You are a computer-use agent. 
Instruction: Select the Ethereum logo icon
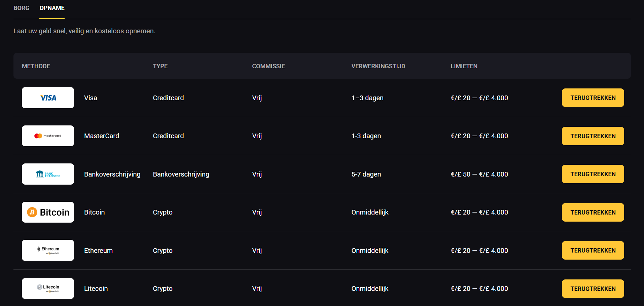pyautogui.click(x=48, y=251)
